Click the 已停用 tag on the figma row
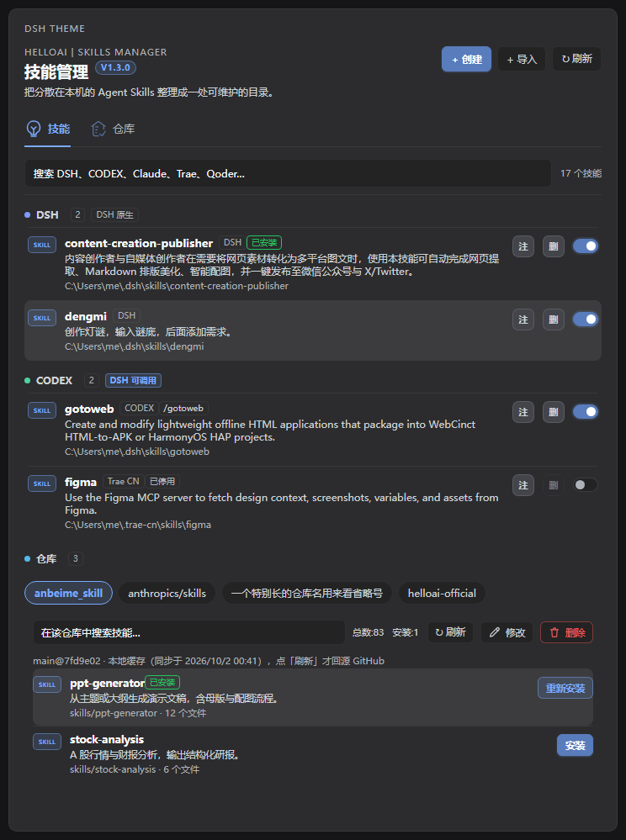626x840 pixels. (x=162, y=481)
